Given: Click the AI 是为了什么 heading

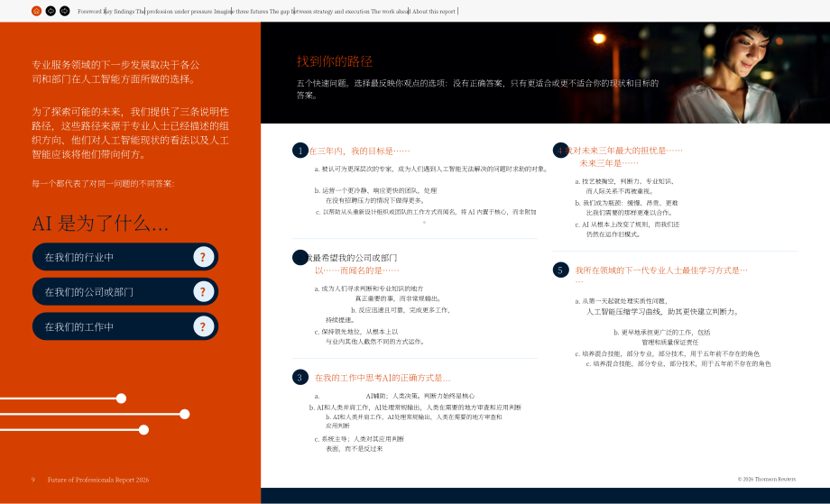Looking at the screenshot, I should [100, 224].
